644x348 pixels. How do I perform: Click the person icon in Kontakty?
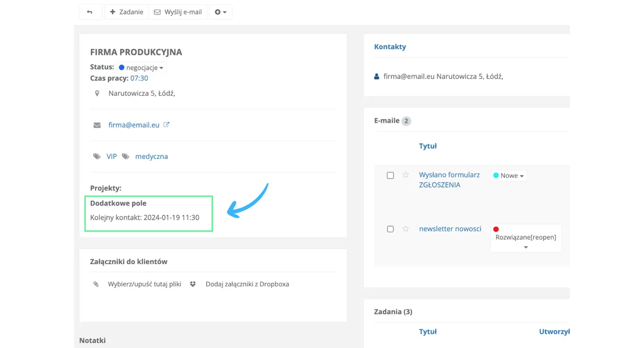(x=377, y=77)
